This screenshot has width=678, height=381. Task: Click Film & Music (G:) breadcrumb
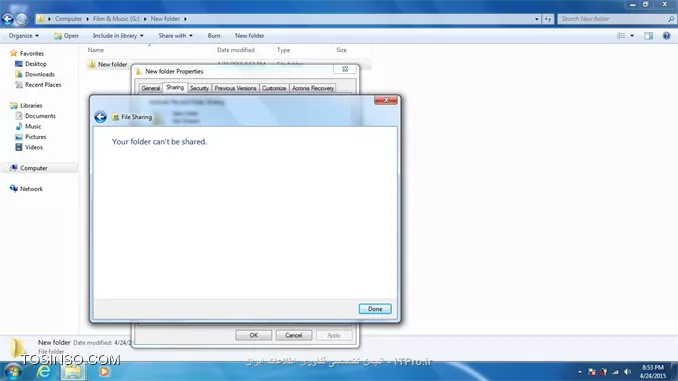(116, 19)
